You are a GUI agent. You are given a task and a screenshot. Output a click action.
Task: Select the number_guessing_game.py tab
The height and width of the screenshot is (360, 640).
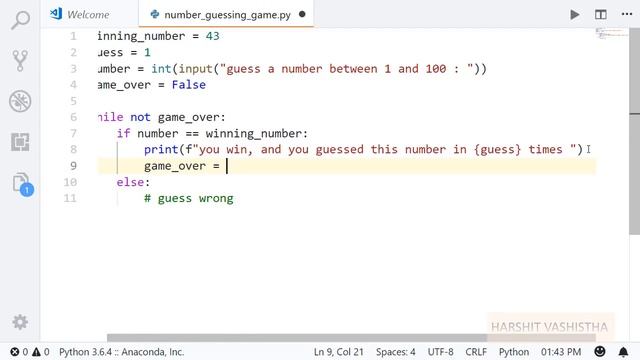coord(227,15)
